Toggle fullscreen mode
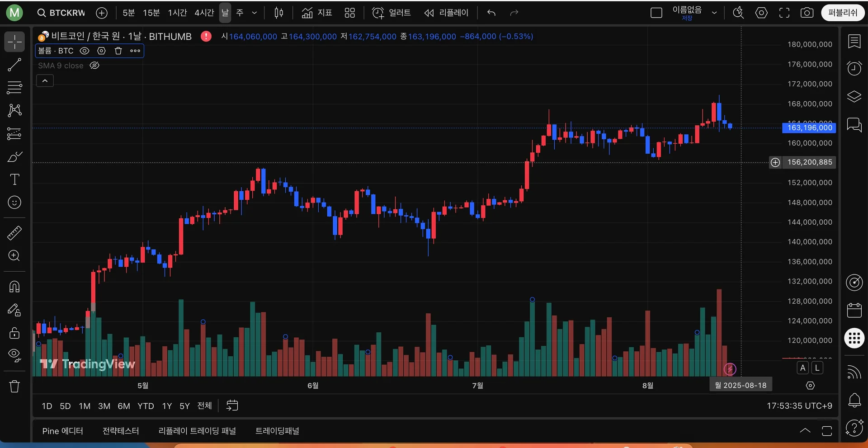 [x=784, y=13]
